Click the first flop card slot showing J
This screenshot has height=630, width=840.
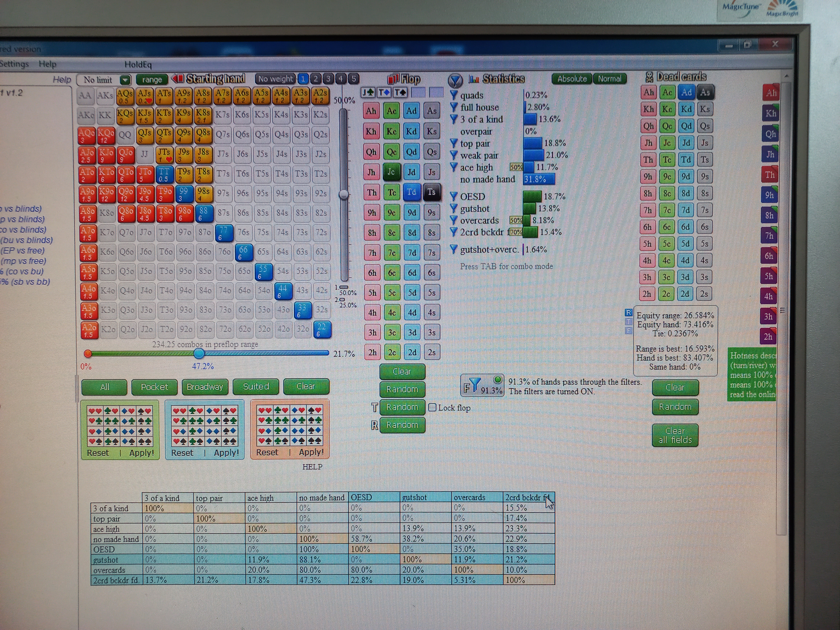click(x=368, y=92)
